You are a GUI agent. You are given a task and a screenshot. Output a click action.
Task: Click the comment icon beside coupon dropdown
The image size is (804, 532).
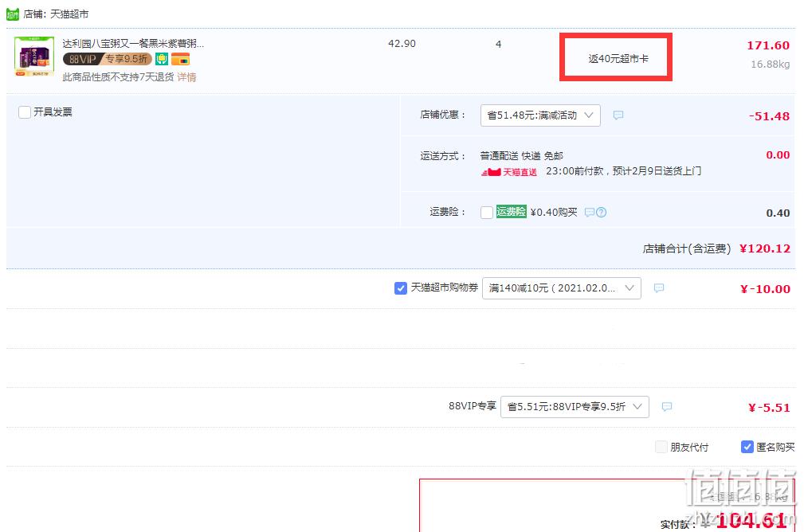coord(659,288)
